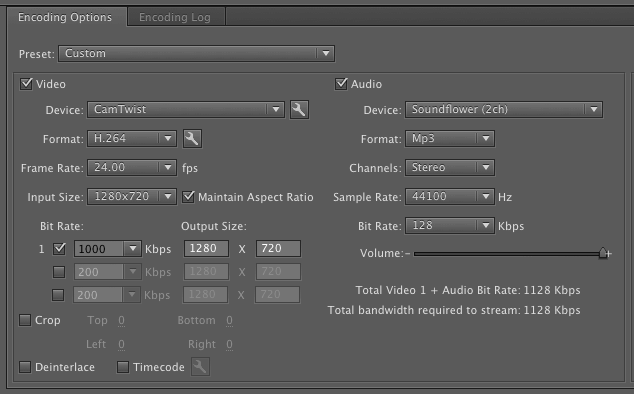Enable the second video bit rate stream
Screen dimensions: 634x394
pyautogui.click(x=59, y=272)
